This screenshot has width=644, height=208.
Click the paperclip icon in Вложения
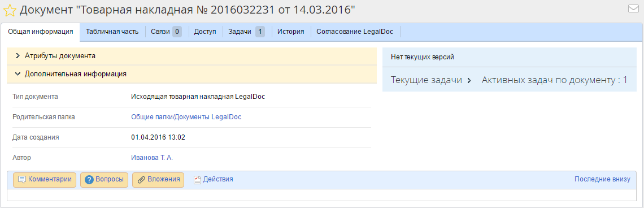pyautogui.click(x=141, y=180)
